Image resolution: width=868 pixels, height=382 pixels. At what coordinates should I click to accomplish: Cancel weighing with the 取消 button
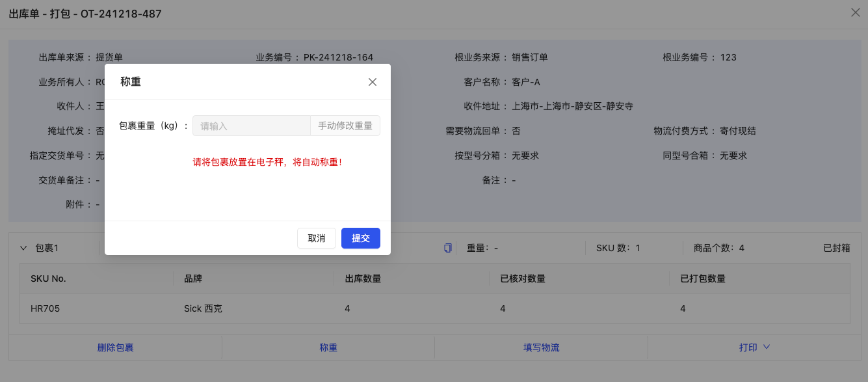coord(317,238)
